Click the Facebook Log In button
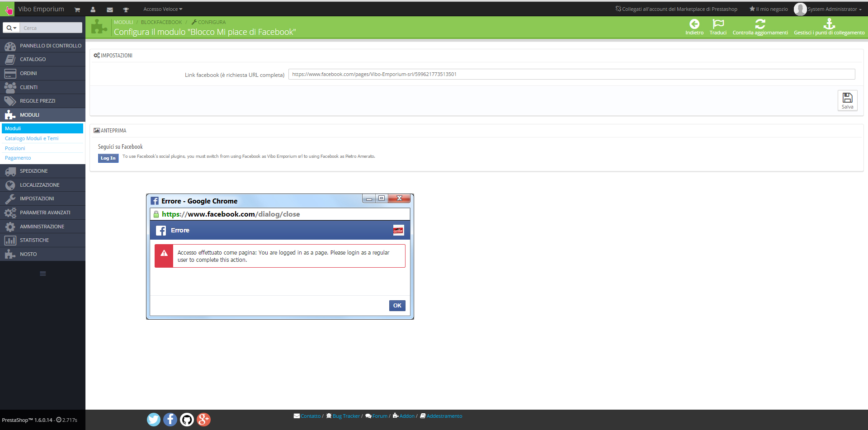 pyautogui.click(x=108, y=158)
